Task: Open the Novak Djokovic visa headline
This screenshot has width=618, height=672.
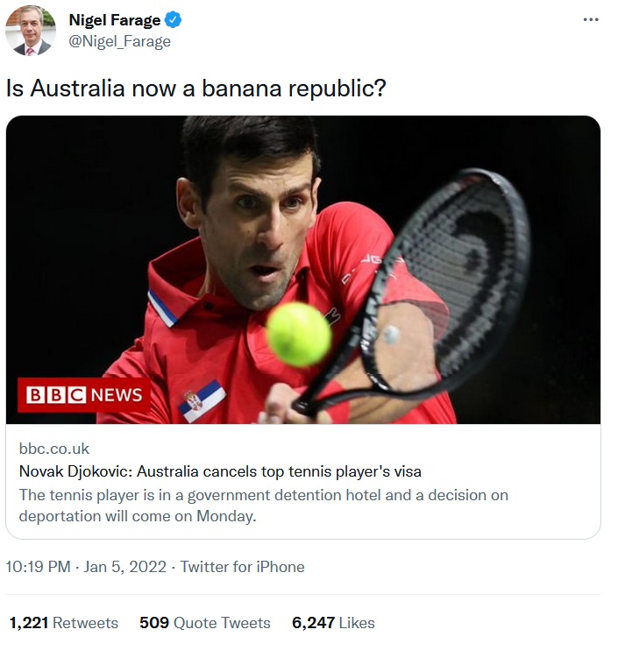Action: [x=220, y=470]
